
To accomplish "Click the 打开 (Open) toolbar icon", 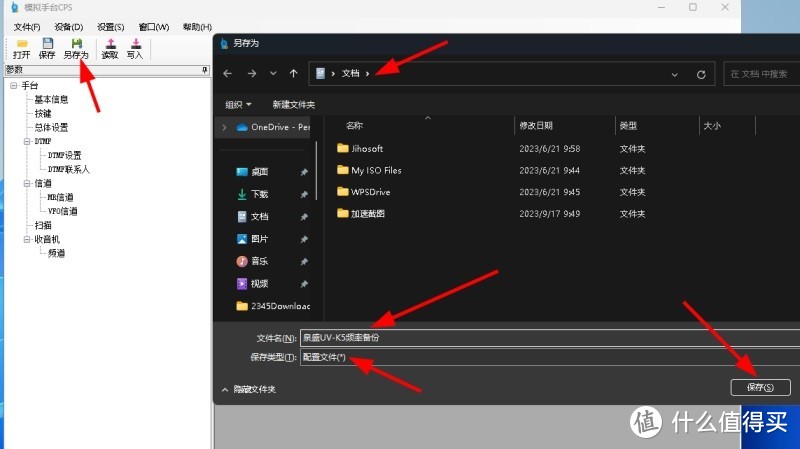I will pos(21,49).
